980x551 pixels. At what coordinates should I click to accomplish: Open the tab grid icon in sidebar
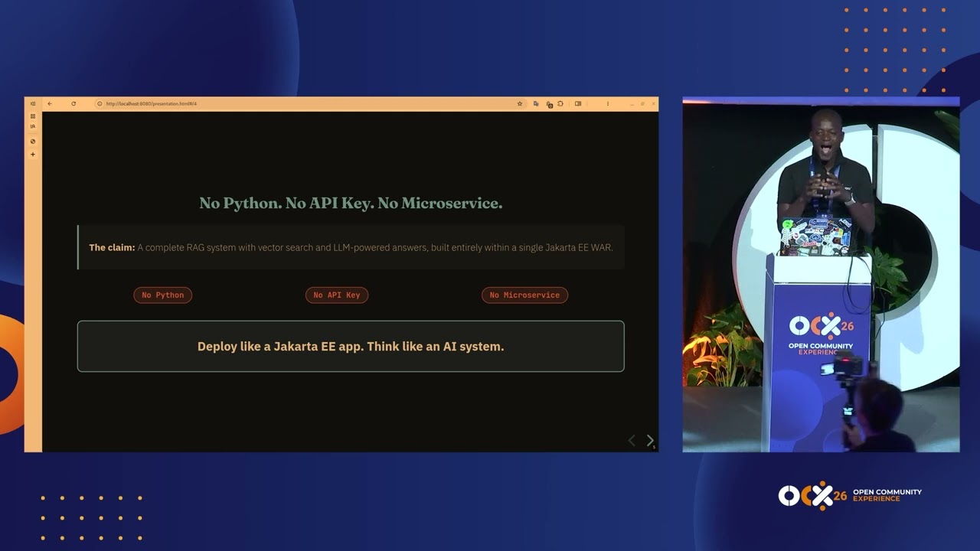pyautogui.click(x=33, y=116)
